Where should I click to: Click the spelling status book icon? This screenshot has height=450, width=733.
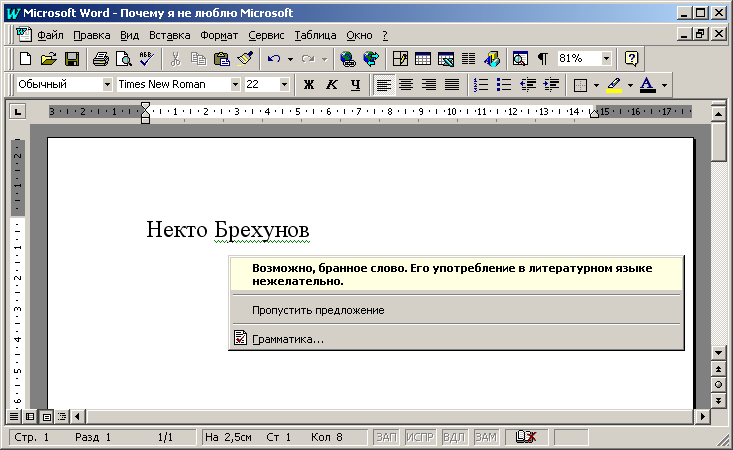pos(524,437)
